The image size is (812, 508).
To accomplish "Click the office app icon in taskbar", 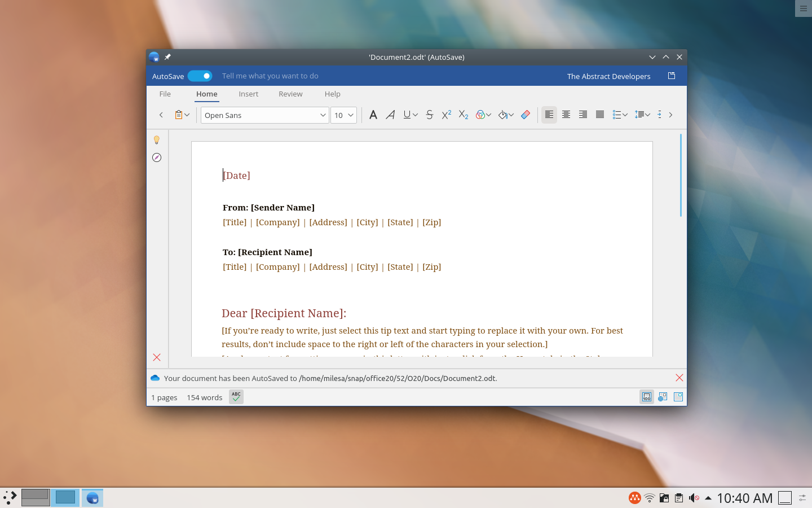I will [92, 497].
